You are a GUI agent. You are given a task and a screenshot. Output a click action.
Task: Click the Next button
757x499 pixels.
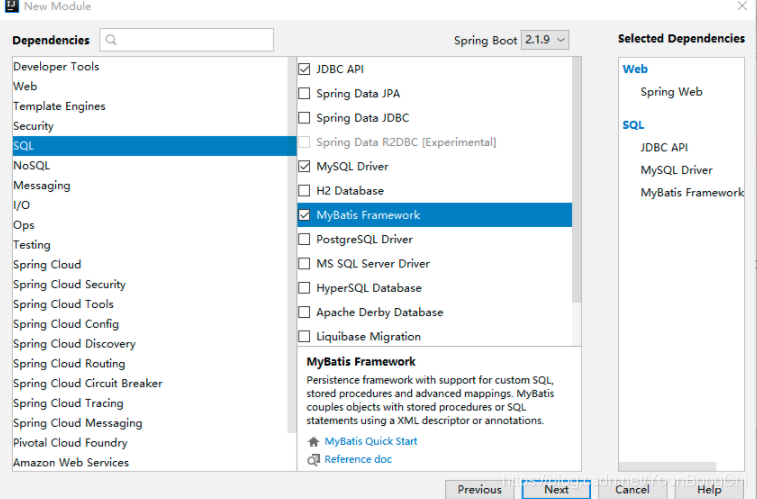click(556, 489)
